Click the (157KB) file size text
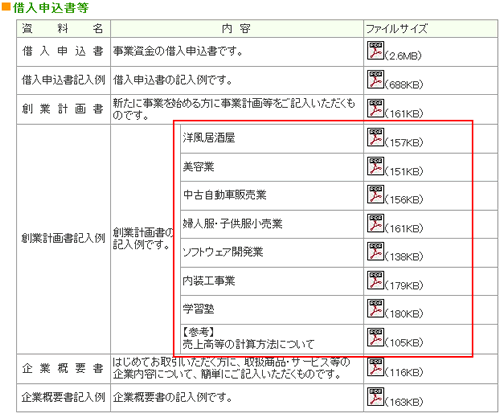 pyautogui.click(x=404, y=143)
